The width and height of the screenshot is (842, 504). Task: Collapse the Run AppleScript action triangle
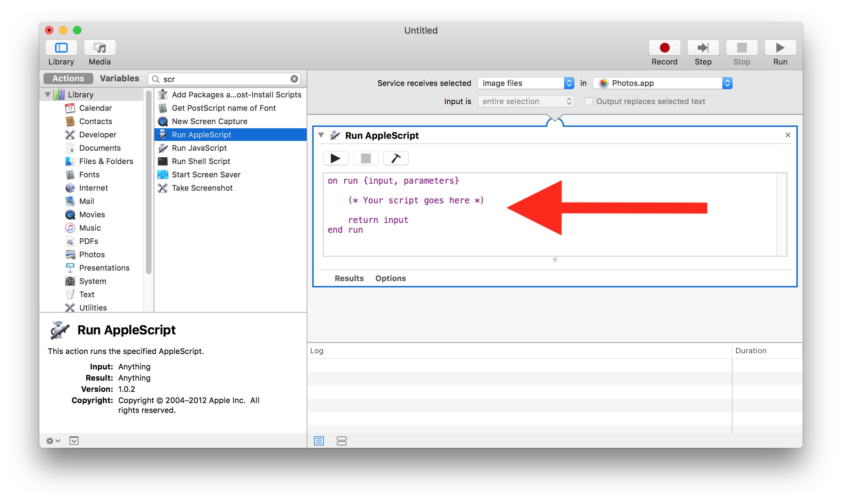(321, 135)
